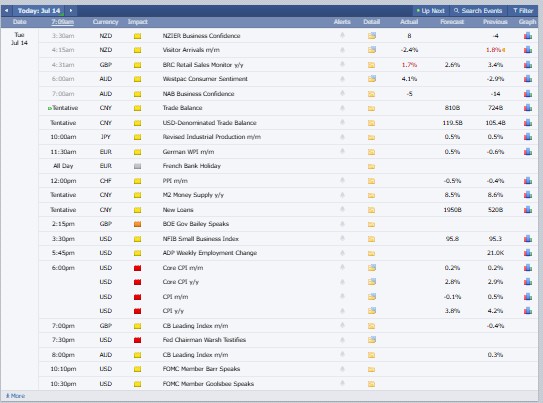This screenshot has width=543, height=403.
Task: Enable alert bell for FOMC Member Barr Speaks
Action: pos(342,369)
